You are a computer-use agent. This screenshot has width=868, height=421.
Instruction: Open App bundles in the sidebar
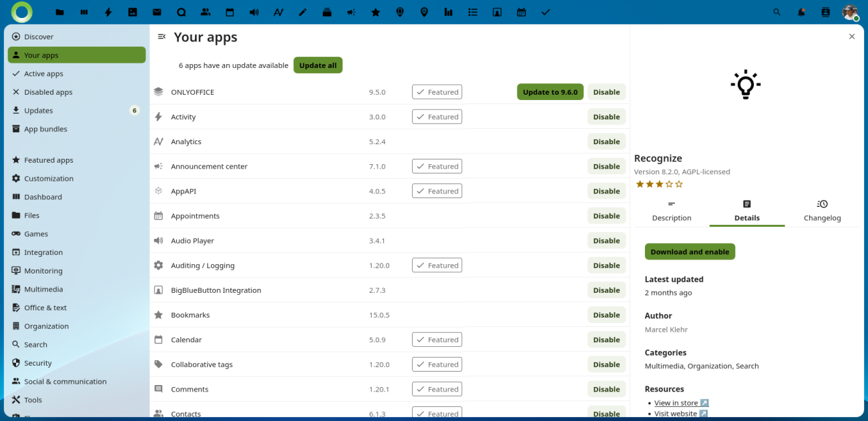click(x=77, y=129)
